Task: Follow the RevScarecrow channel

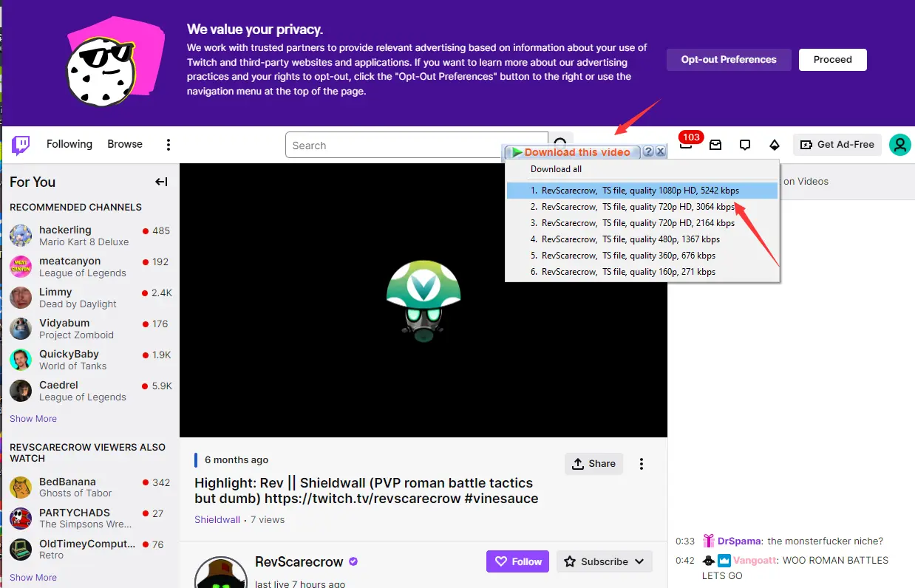Action: click(517, 561)
